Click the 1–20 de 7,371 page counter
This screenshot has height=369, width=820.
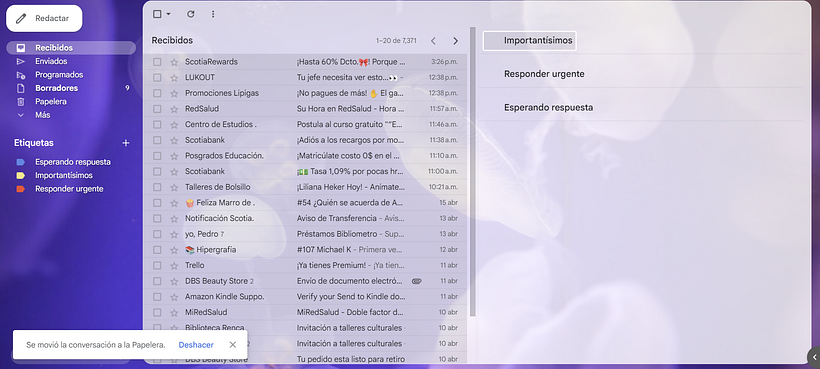[396, 41]
